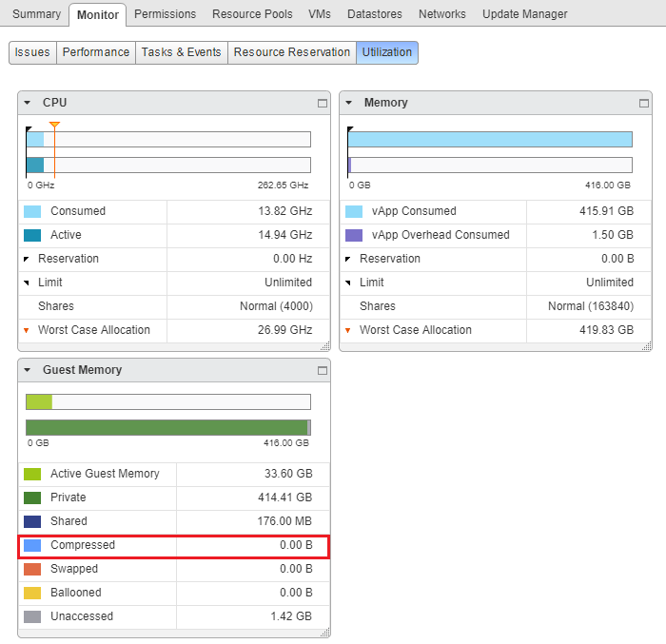Open the Update Manager tab
666x644 pixels.
[x=524, y=14]
